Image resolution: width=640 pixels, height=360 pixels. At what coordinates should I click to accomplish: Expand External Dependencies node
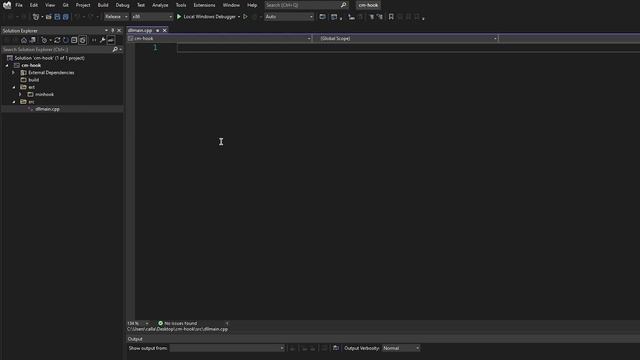pyautogui.click(x=13, y=73)
